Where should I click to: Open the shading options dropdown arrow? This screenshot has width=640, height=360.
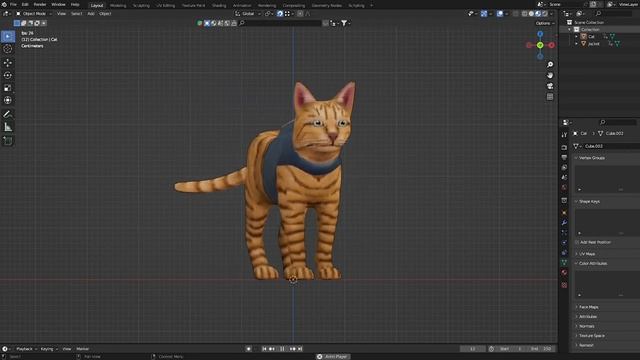coord(551,13)
